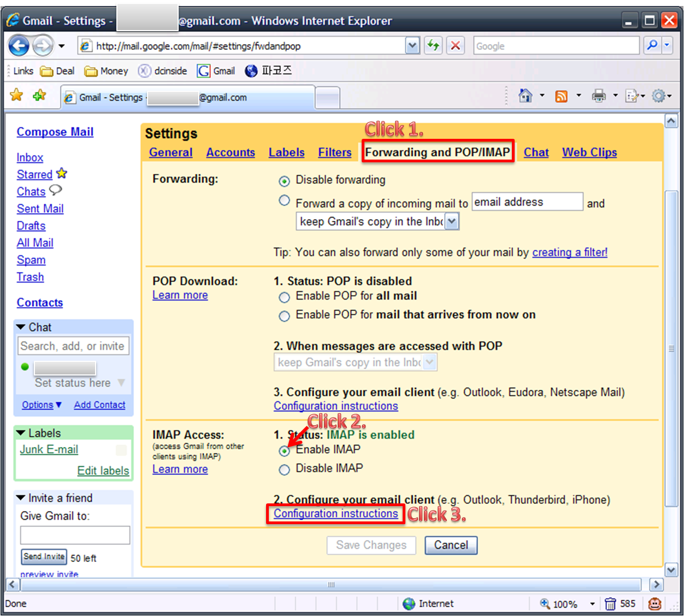Click the monkey face status bar icon

click(x=654, y=604)
